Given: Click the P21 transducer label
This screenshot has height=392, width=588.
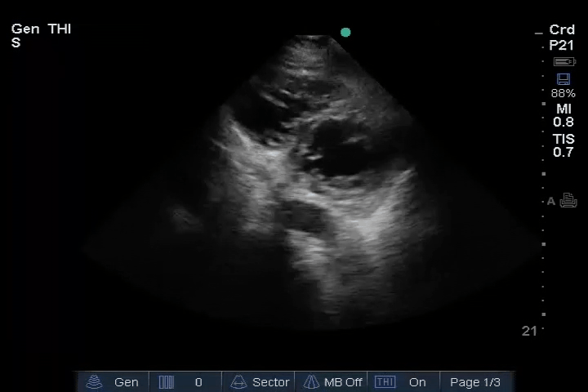Looking at the screenshot, I should pos(562,46).
